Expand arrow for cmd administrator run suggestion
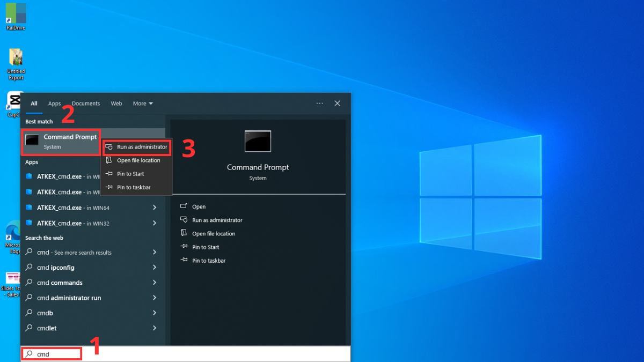644x362 pixels. point(155,298)
